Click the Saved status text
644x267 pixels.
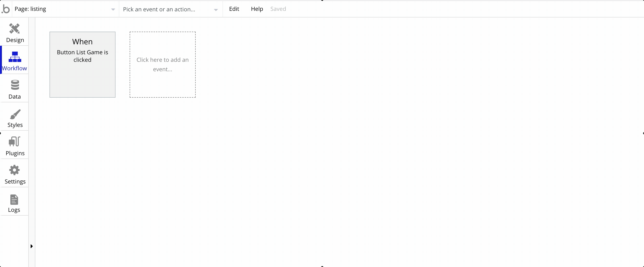click(278, 9)
